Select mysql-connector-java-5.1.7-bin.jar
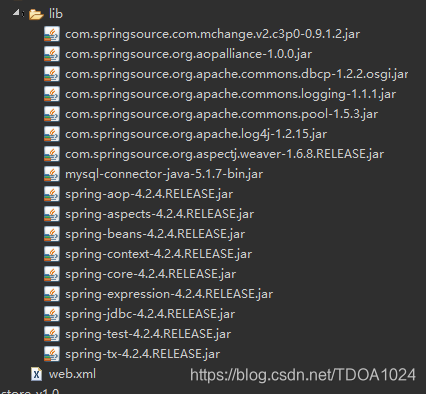Viewport: 426px width, 394px height. pos(164,174)
